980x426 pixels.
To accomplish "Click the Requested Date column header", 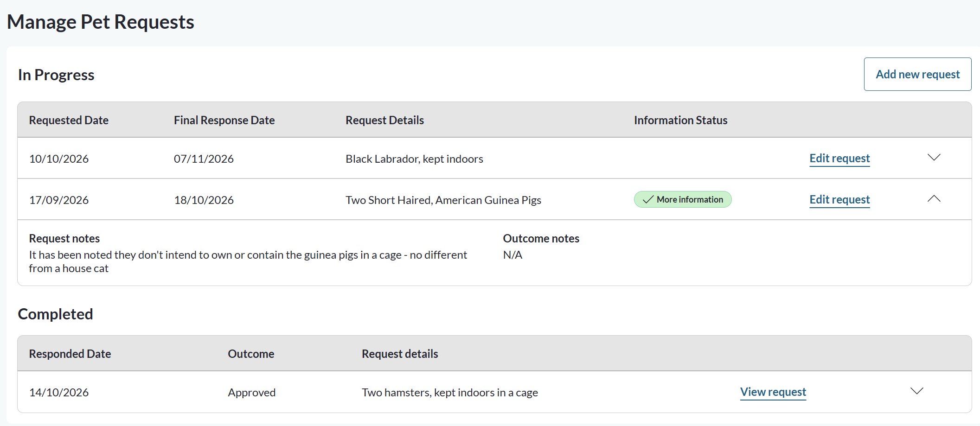I will [69, 121].
